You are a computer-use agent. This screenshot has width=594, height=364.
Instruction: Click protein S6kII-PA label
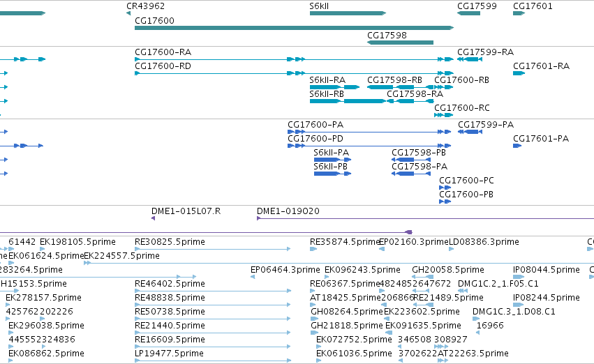point(331,153)
